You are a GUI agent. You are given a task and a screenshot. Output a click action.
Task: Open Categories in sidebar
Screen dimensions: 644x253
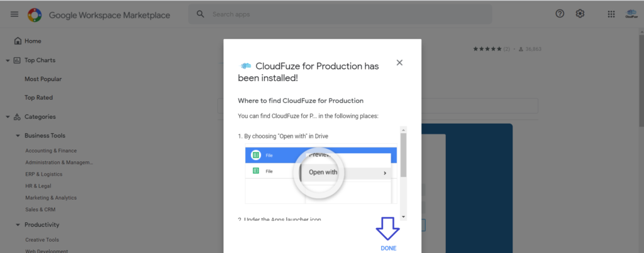pos(40,117)
